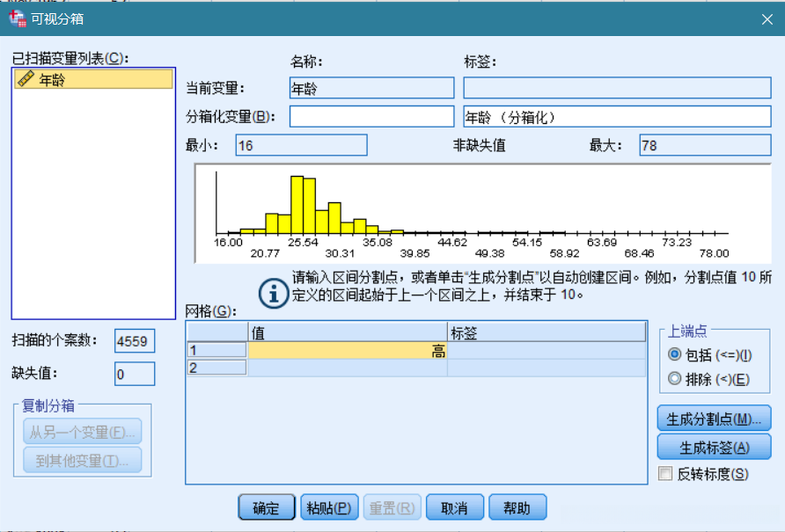Image resolution: width=785 pixels, height=532 pixels.
Task: Click the 取消 button
Action: [x=455, y=506]
